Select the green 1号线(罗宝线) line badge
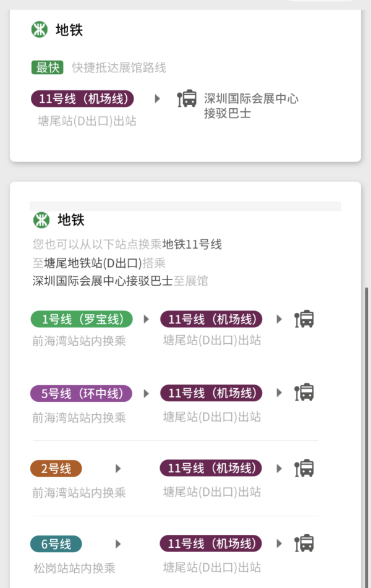The image size is (371, 588). (x=81, y=319)
